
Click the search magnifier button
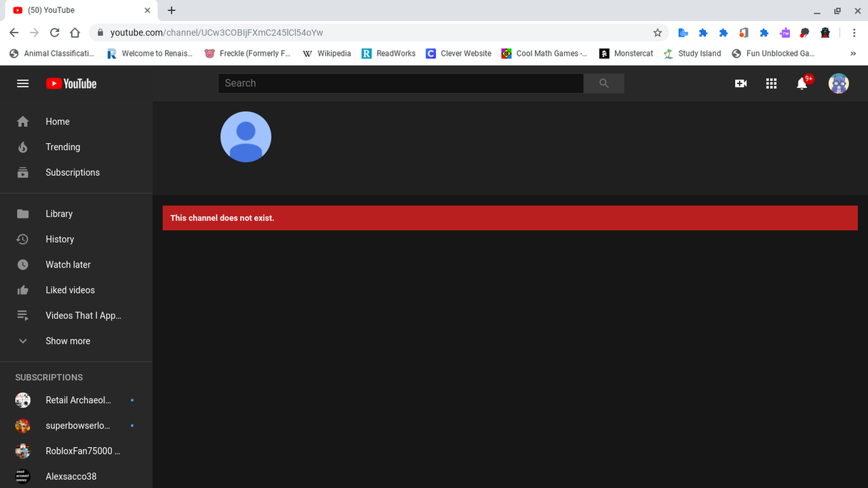(604, 83)
